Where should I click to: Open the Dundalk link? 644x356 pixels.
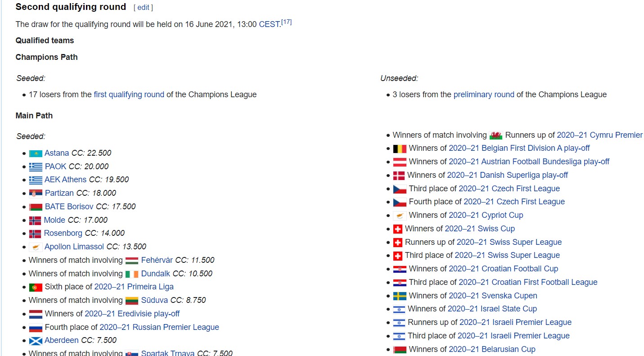(156, 274)
